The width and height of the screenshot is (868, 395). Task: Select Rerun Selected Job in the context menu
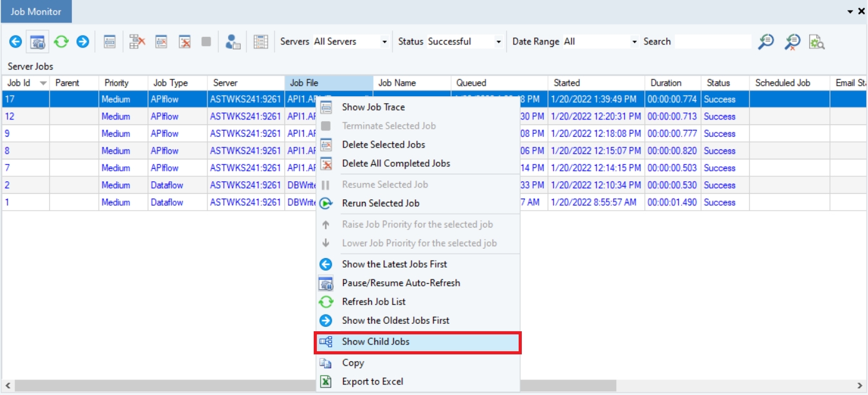pos(381,203)
